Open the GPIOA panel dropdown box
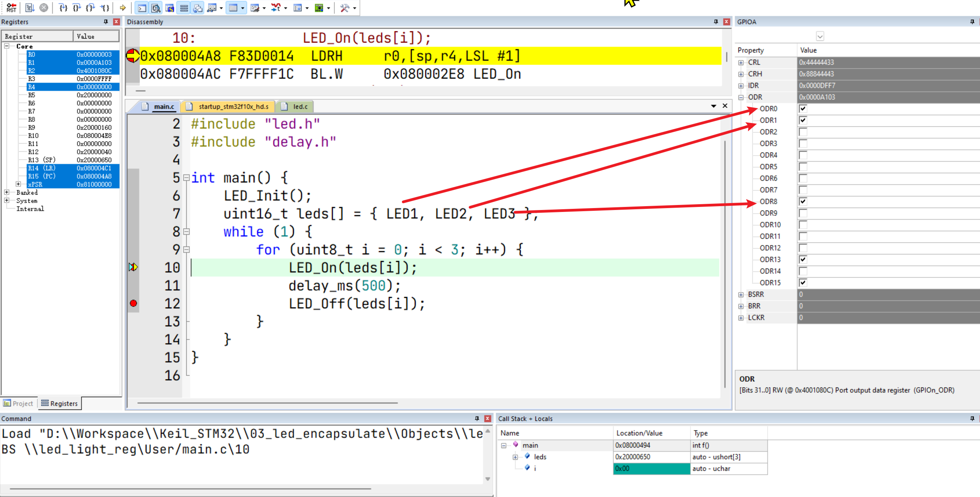Screen dimensions: 980x497 [x=820, y=36]
